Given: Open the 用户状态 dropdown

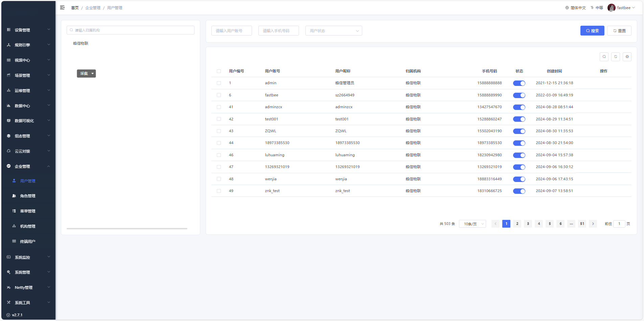Looking at the screenshot, I should click(x=333, y=31).
